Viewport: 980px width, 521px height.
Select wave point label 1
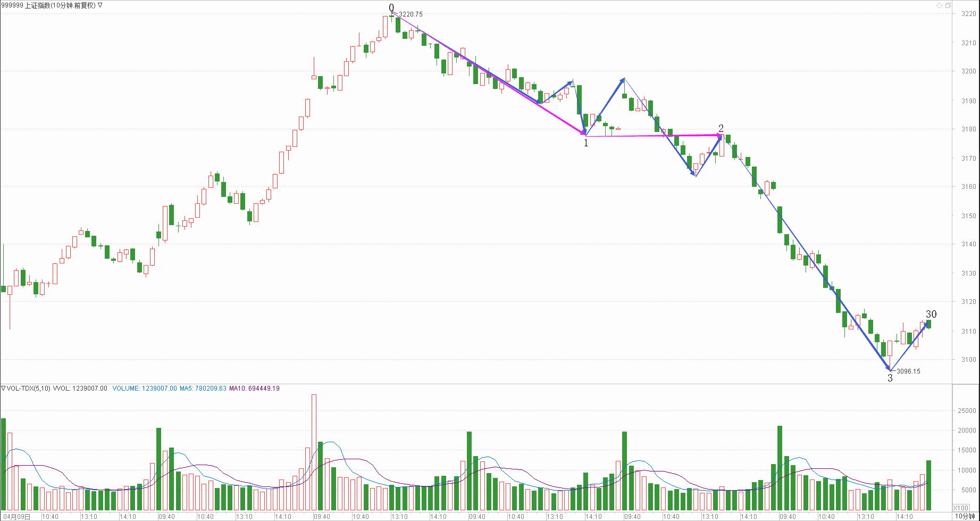[586, 143]
